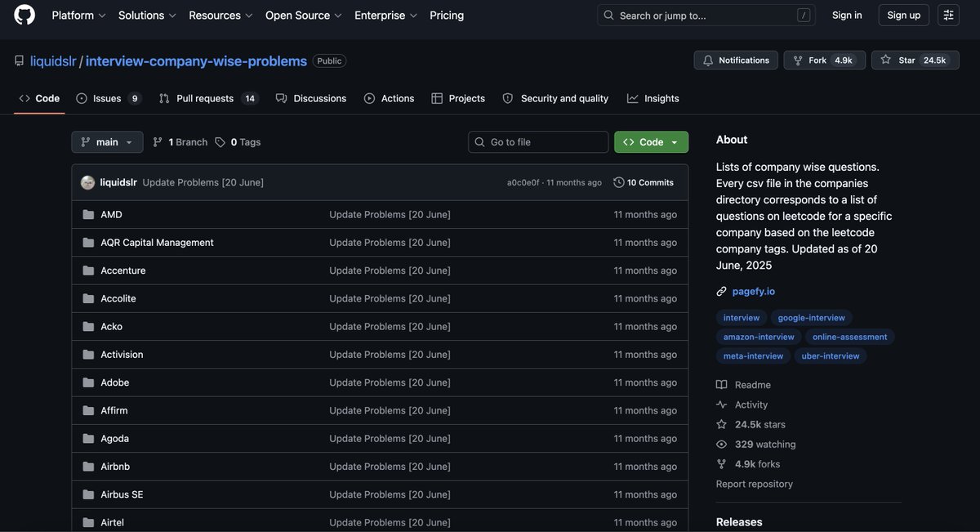Open the main branch selector dropdown
Viewport: 980px width, 532px height.
(x=107, y=142)
